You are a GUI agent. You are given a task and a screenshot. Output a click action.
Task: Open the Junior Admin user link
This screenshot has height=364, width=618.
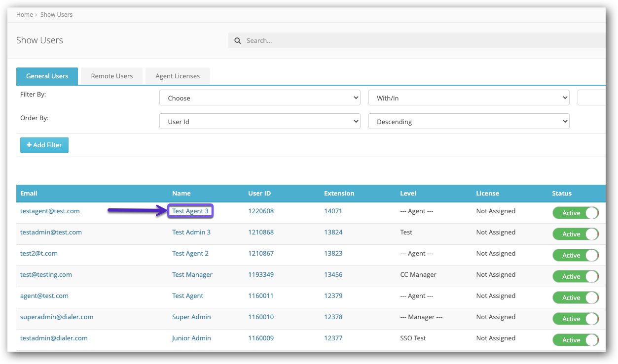191,338
